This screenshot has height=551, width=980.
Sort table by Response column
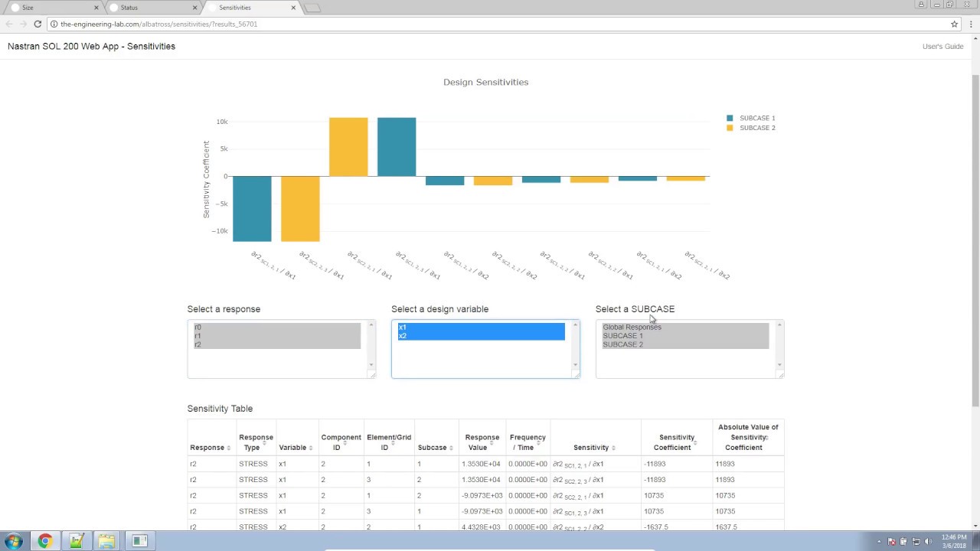(x=209, y=448)
